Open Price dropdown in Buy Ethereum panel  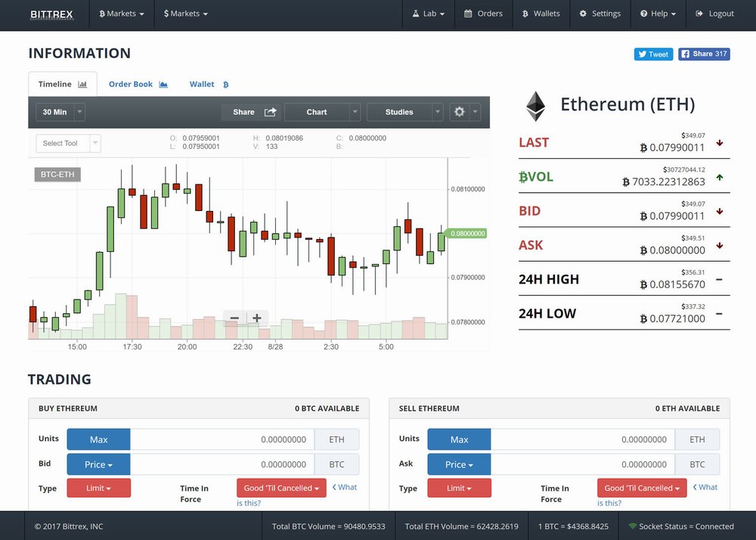pos(98,464)
